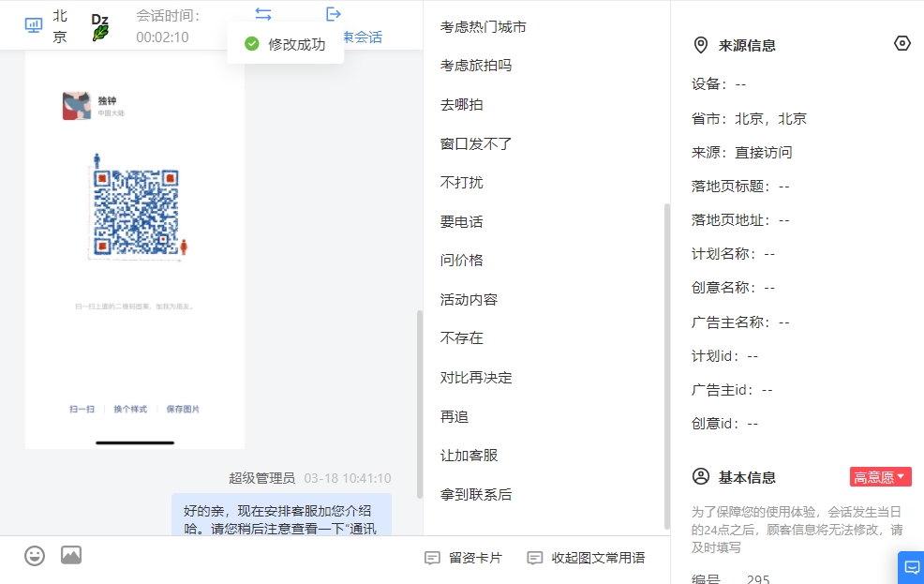The height and width of the screenshot is (584, 924).
Task: Click the transfer conversation arrows icon
Action: click(263, 13)
